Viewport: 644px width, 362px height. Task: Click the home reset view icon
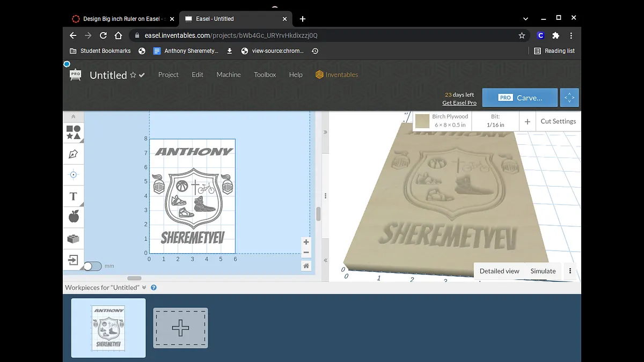[x=306, y=265]
